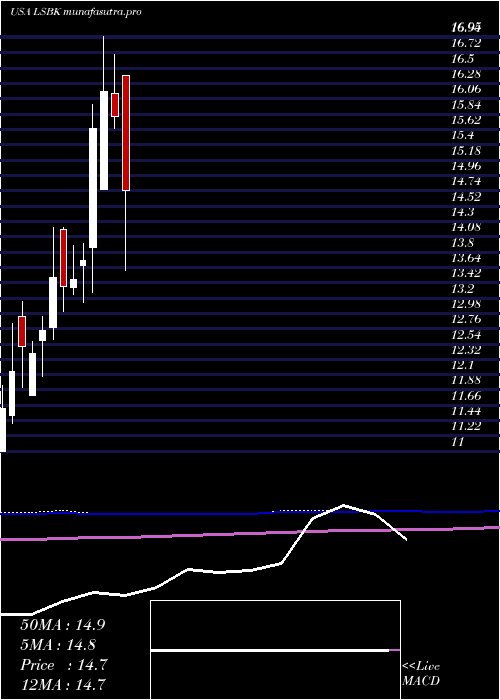This screenshot has width=500, height=700.
Task: Click the 14.96 price axis label
Action: pos(466,166)
